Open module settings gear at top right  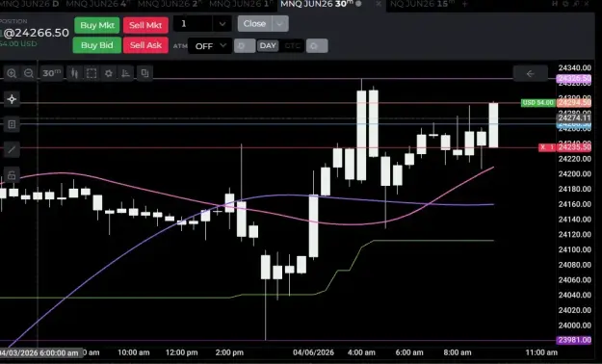[x=565, y=4]
